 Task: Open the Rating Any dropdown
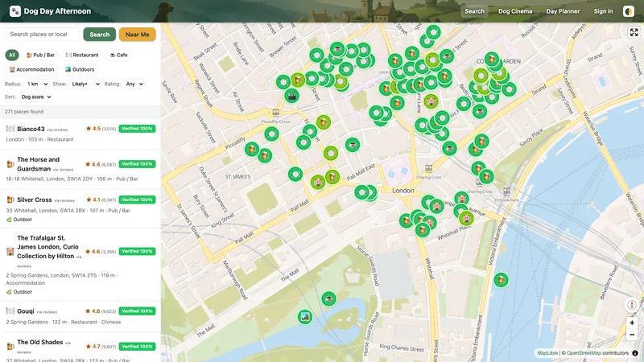(134, 84)
